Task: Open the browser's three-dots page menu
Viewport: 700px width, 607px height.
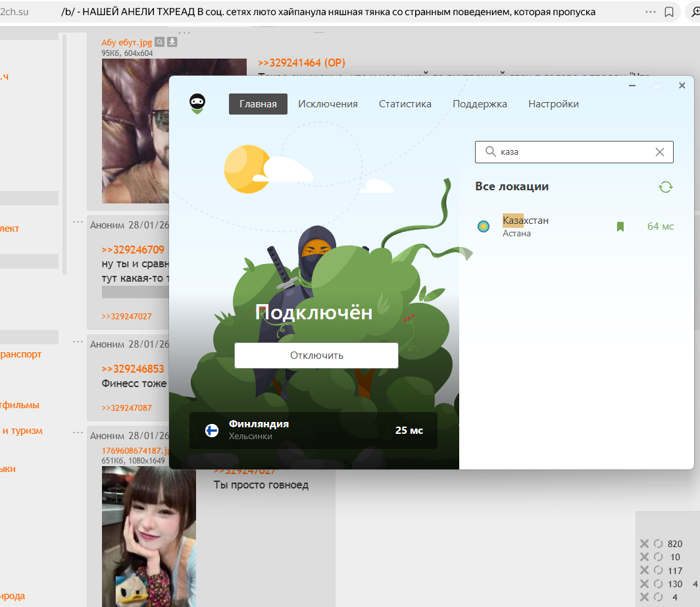Action: point(651,12)
